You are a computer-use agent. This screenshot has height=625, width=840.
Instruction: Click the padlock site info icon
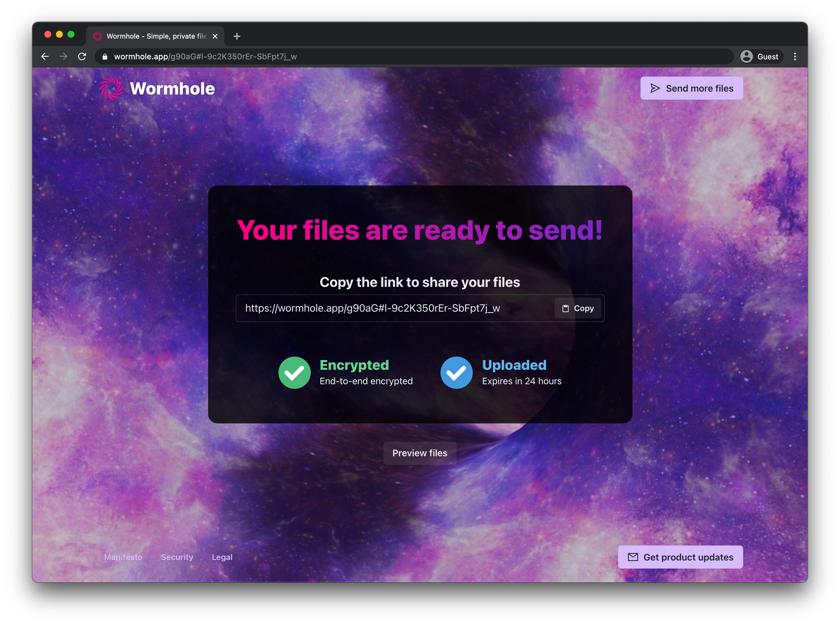coord(105,57)
